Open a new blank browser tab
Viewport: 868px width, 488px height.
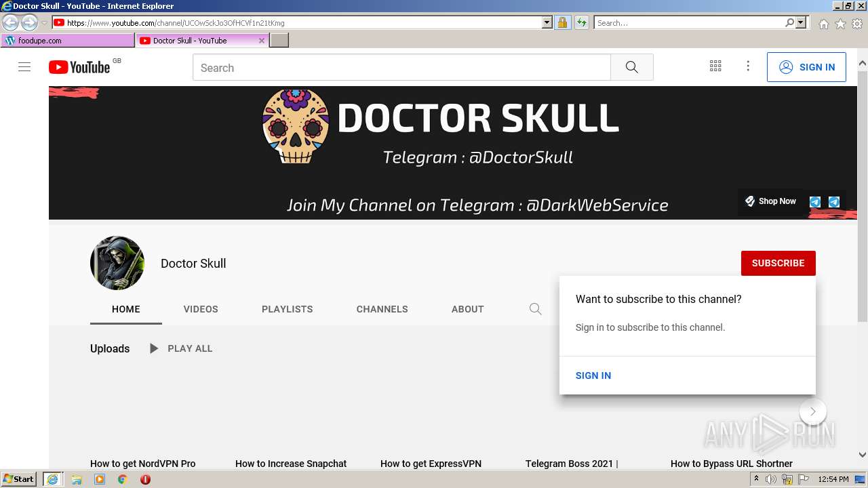coord(279,41)
